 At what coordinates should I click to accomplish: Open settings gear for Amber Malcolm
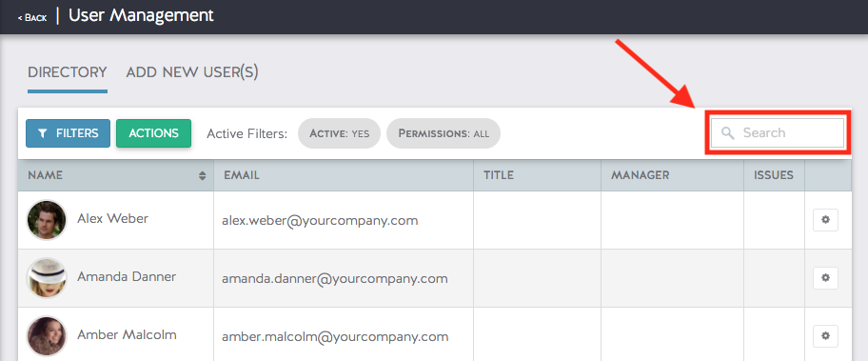pyautogui.click(x=825, y=335)
